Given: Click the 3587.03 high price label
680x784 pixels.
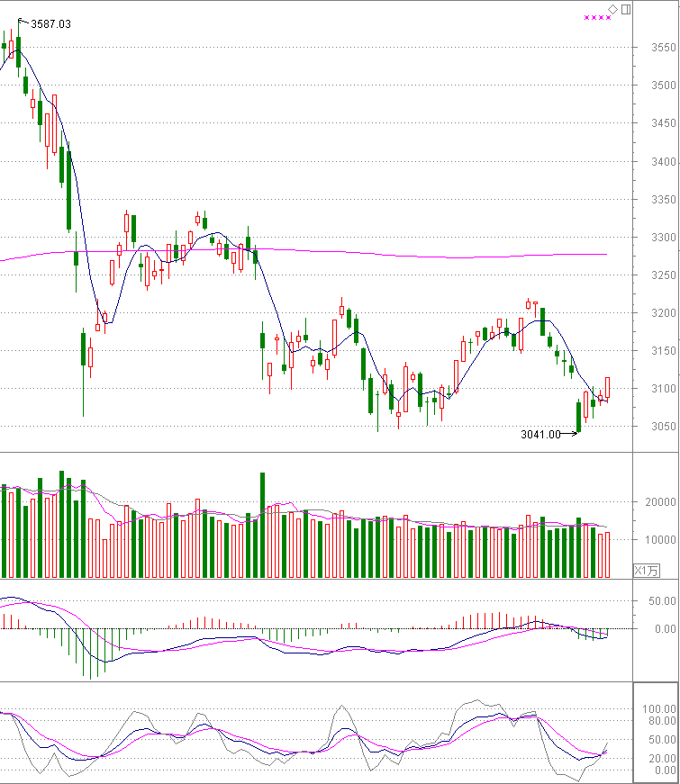Looking at the screenshot, I should [x=50, y=24].
